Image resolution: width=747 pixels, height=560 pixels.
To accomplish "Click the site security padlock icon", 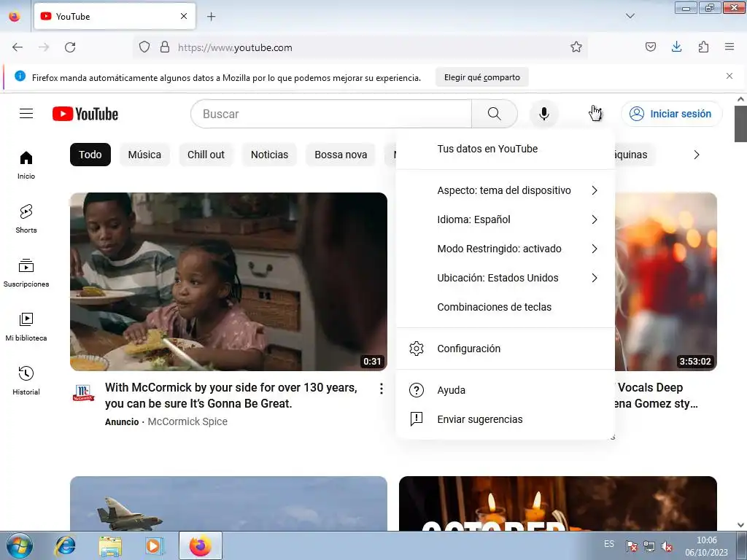I will click(x=165, y=47).
